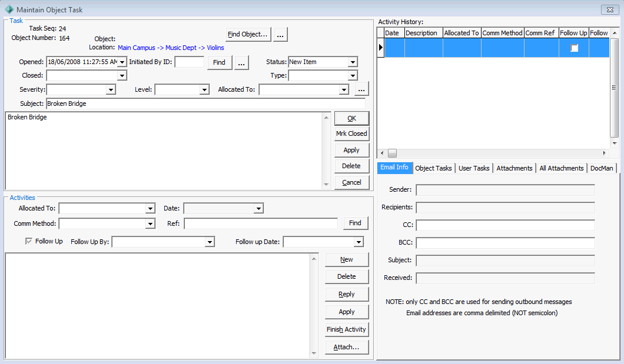The width and height of the screenshot is (624, 364).
Task: Open the Attachments tab
Action: click(514, 168)
